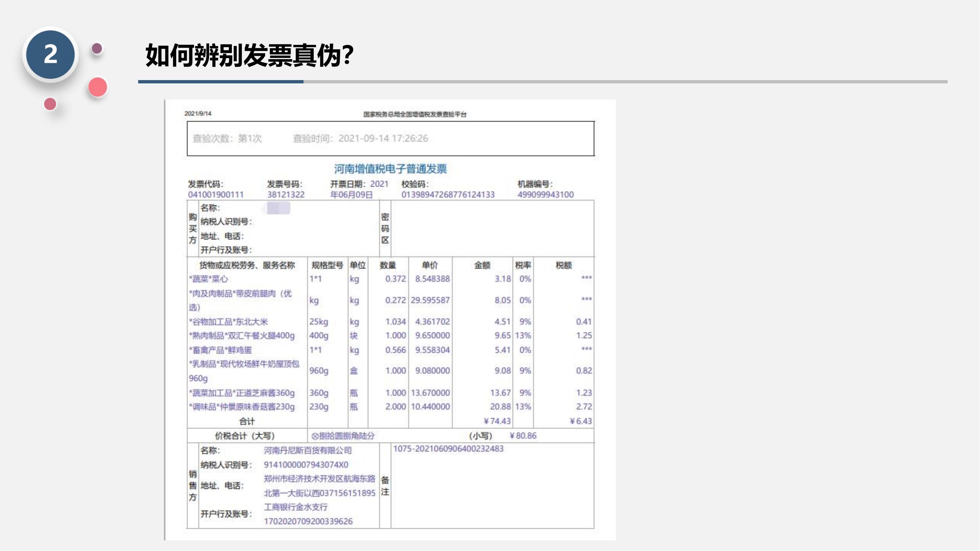Click the tax total ¥6.43
The image size is (980, 551).
[581, 421]
